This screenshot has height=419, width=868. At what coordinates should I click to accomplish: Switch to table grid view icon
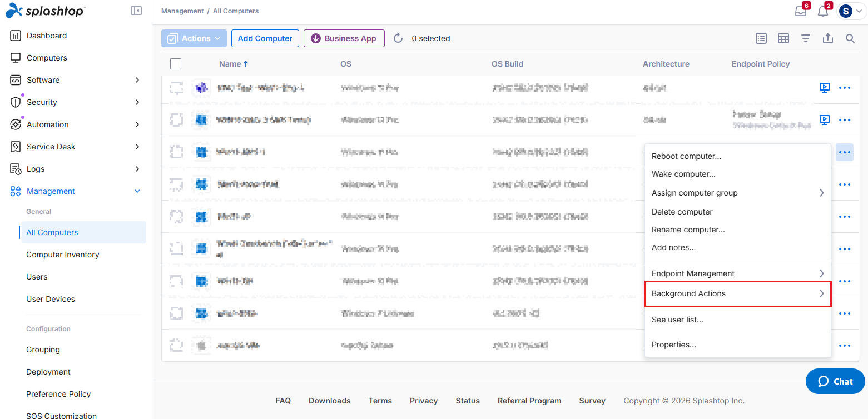pyautogui.click(x=783, y=38)
